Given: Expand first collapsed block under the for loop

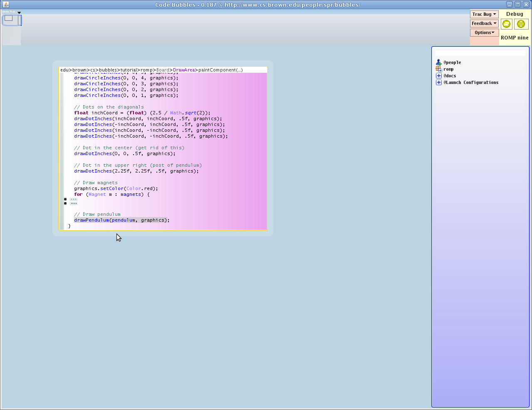Looking at the screenshot, I should [x=65, y=199].
